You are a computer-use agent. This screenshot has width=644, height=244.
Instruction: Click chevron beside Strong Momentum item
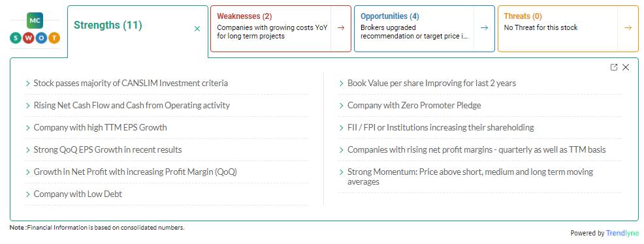click(x=342, y=172)
